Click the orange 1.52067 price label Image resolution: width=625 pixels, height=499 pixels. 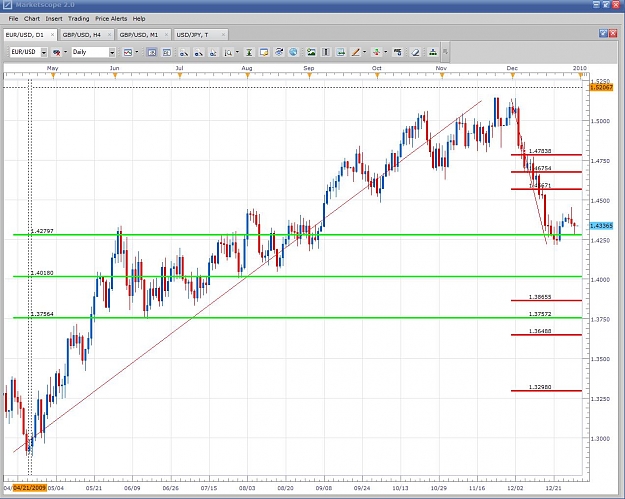[601, 87]
